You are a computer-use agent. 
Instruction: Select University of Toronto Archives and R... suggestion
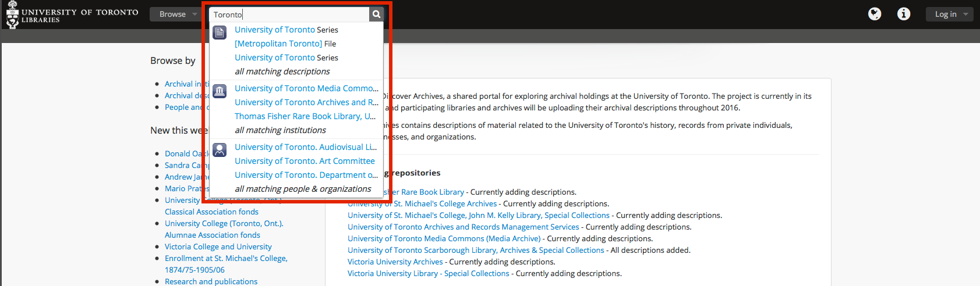[x=306, y=102]
